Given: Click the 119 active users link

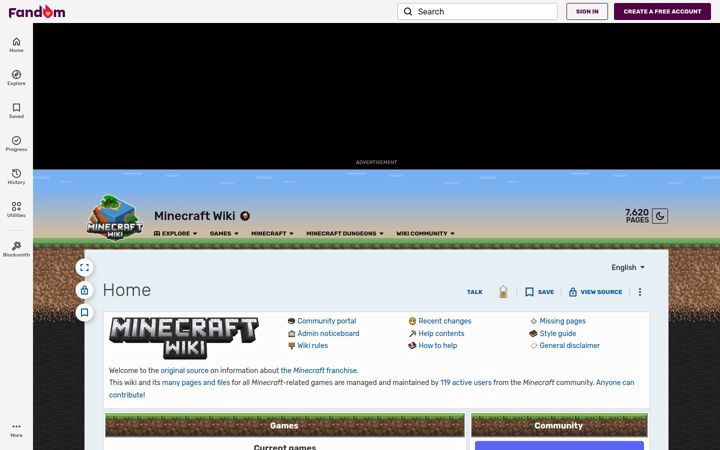Looking at the screenshot, I should [466, 382].
